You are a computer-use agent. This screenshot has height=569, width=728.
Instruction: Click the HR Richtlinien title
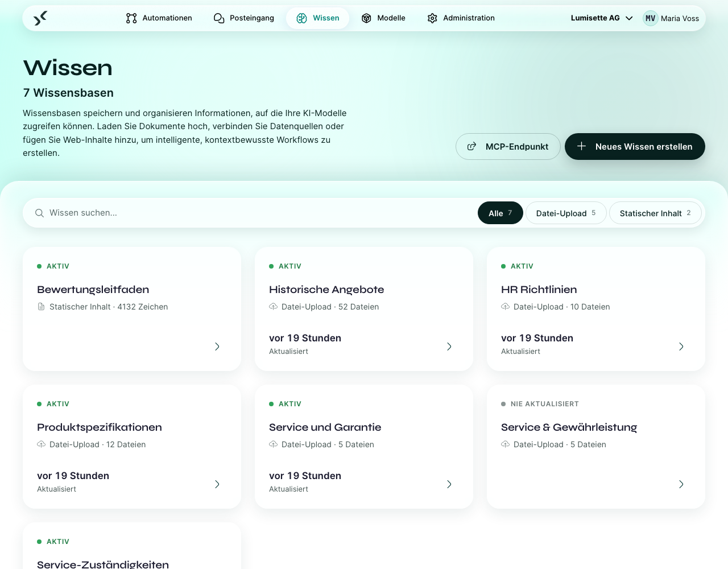(x=539, y=290)
